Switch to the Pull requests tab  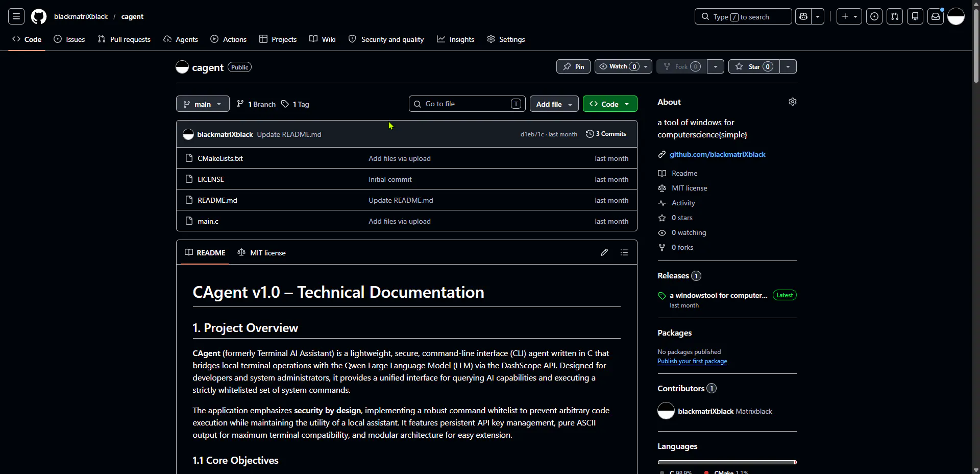pyautogui.click(x=124, y=39)
